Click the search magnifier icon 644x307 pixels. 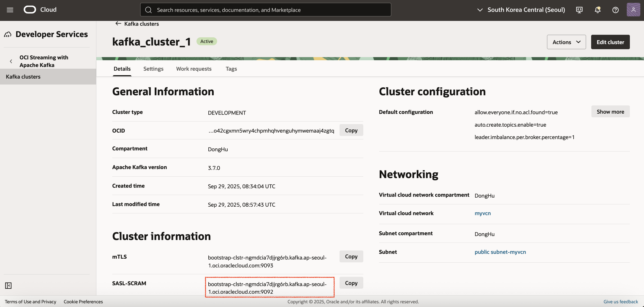pos(148,10)
